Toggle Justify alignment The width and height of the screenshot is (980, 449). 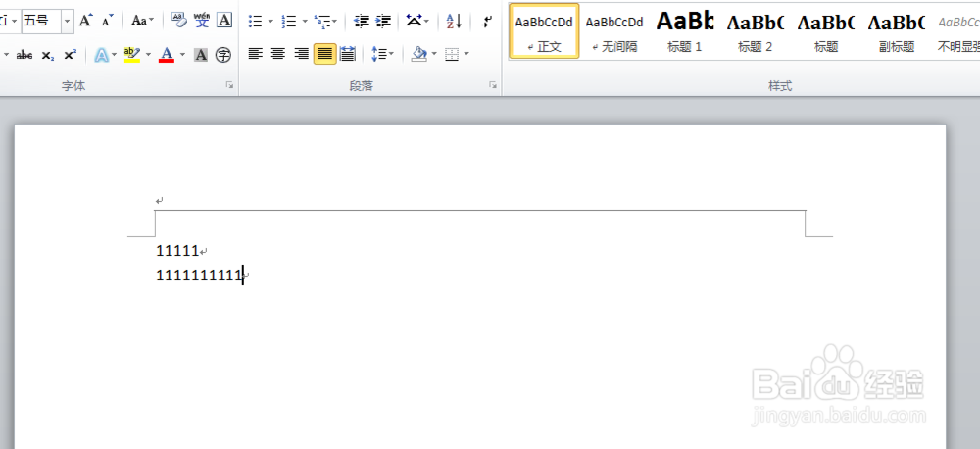click(x=325, y=54)
